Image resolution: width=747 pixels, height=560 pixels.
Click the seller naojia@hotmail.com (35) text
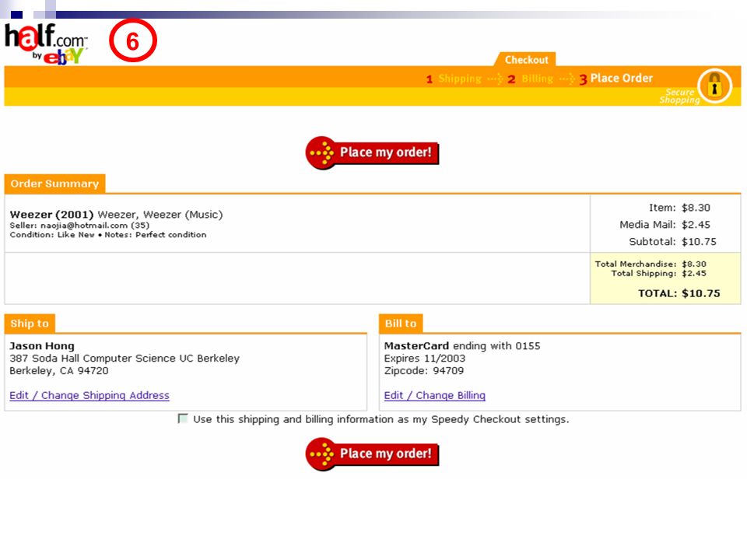(79, 226)
